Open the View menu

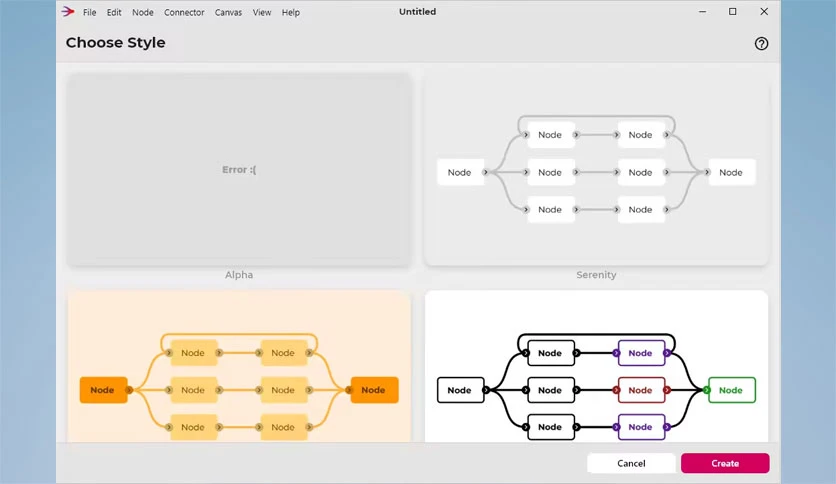(x=262, y=12)
